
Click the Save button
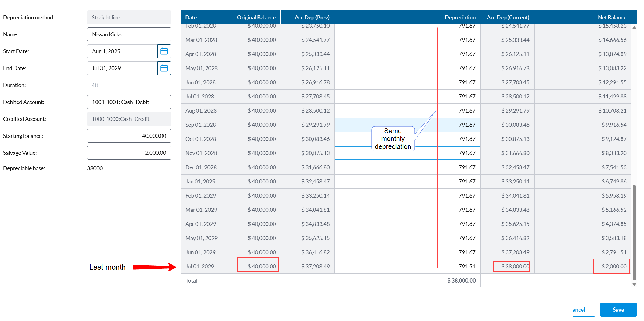point(618,310)
